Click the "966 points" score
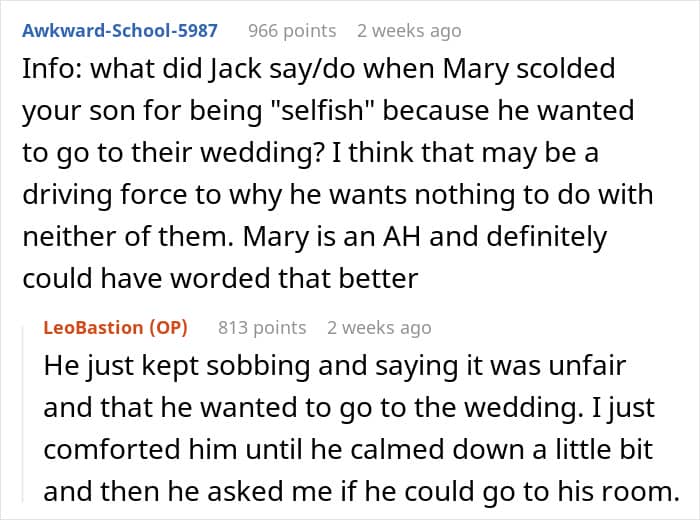Screen dimensions: 700x520 [x=292, y=30]
